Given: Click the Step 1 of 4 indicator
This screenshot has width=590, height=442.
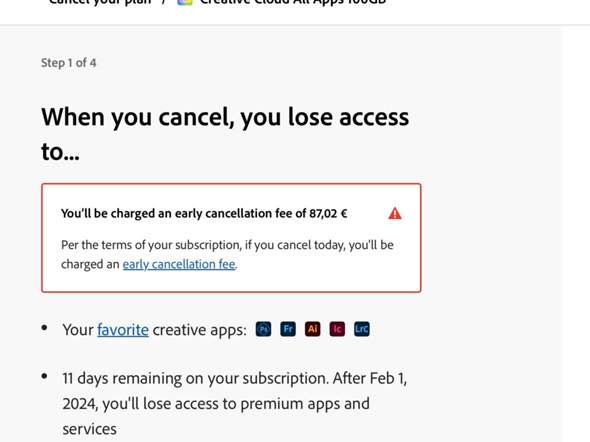Looking at the screenshot, I should (x=68, y=63).
